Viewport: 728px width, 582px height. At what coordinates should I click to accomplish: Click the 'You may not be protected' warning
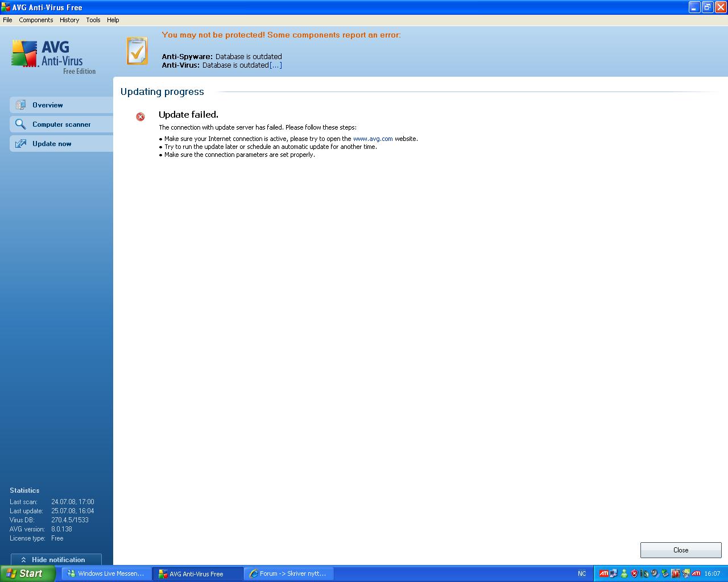[281, 35]
